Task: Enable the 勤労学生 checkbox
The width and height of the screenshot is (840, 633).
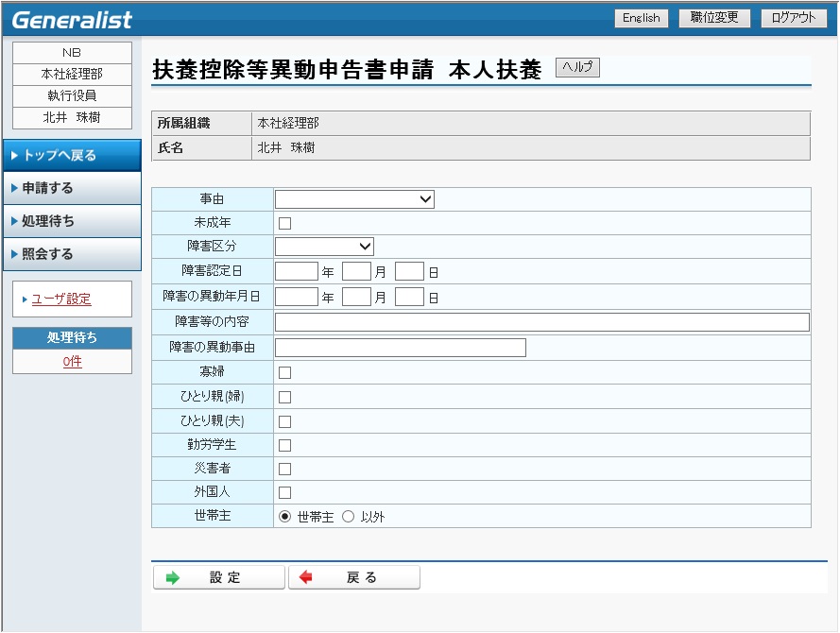Action: tap(285, 446)
